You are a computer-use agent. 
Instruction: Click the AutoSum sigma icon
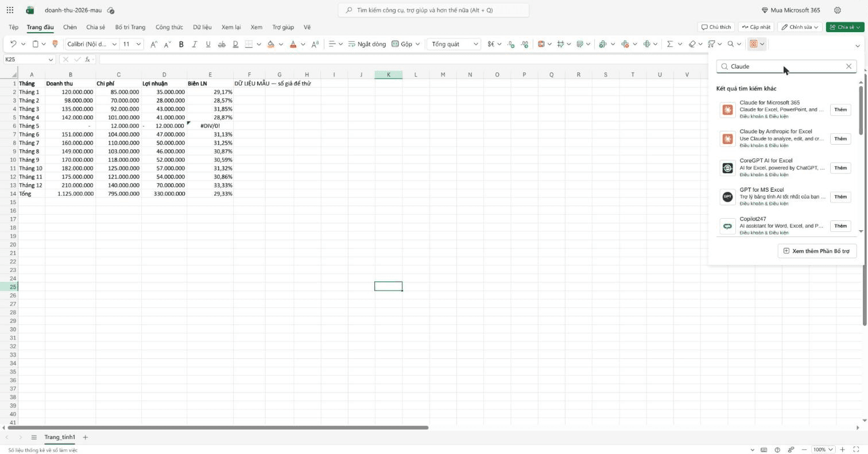pyautogui.click(x=670, y=44)
